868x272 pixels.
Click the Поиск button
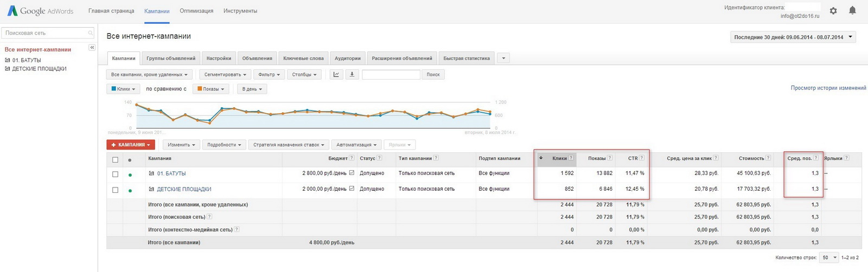click(433, 75)
